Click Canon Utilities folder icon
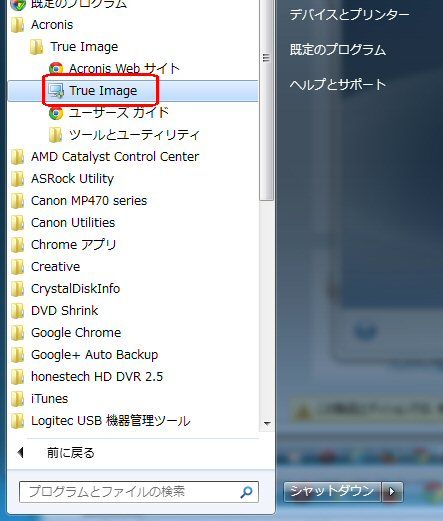 pos(18,223)
